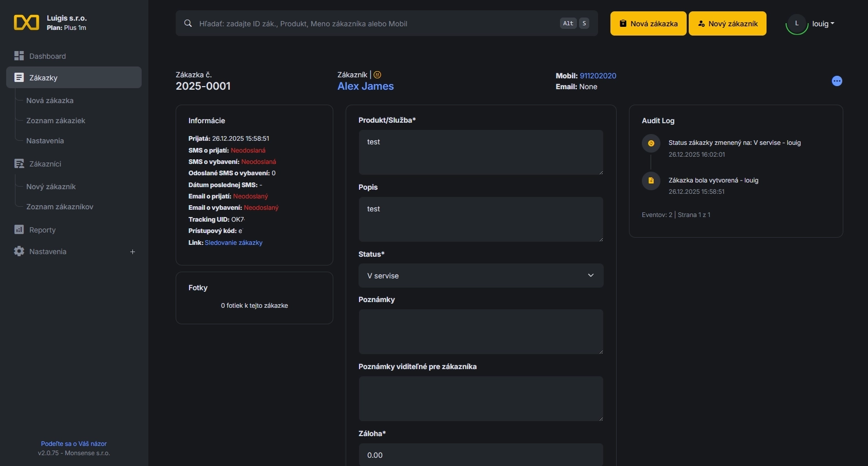This screenshot has height=466, width=868.
Task: Open the Alex James customer link
Action: tap(365, 86)
